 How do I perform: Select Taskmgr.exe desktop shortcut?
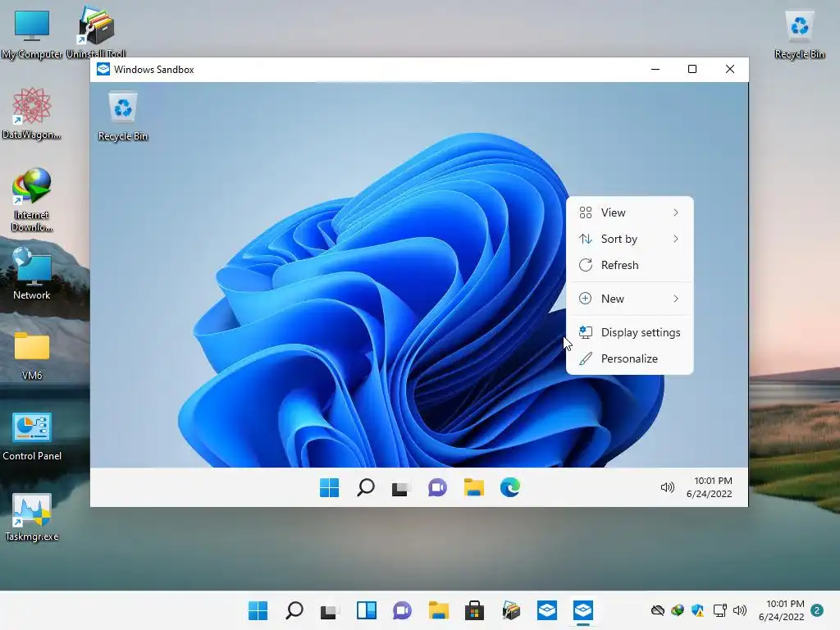(x=32, y=517)
